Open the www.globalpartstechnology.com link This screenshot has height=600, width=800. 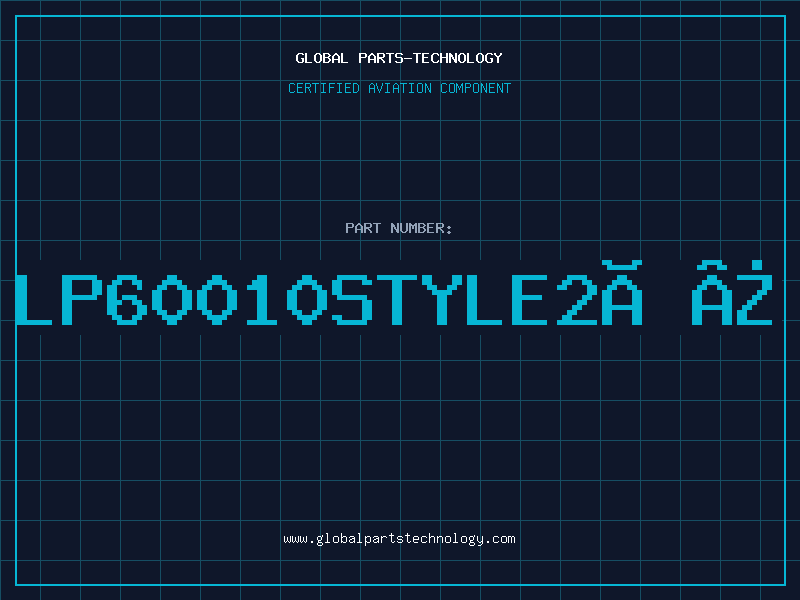click(x=399, y=539)
